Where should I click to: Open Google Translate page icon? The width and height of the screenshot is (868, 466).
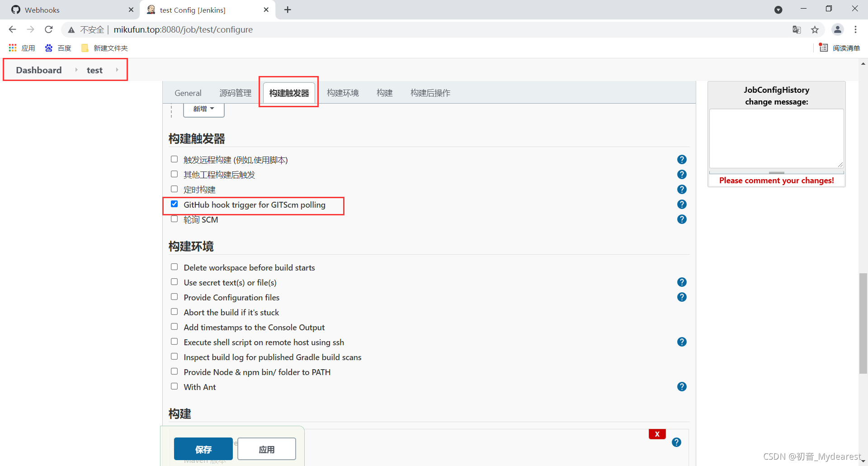tap(797, 30)
